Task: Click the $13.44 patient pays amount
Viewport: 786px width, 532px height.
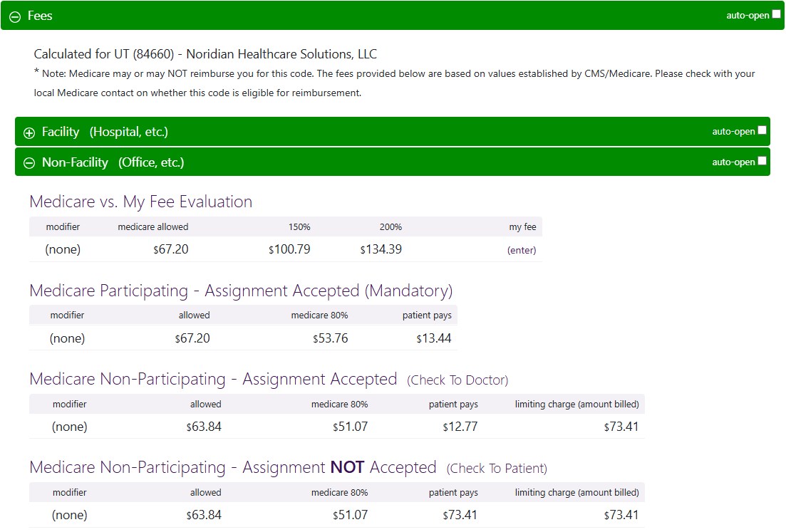Action: click(x=433, y=338)
